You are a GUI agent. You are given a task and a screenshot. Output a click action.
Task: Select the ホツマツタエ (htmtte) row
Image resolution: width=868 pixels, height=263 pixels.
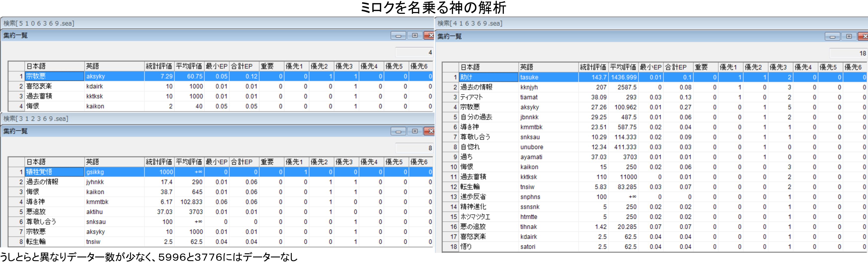pyautogui.click(x=489, y=217)
